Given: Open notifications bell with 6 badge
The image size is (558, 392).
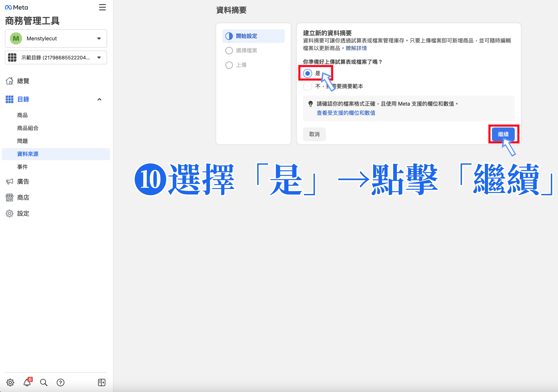Looking at the screenshot, I should click(27, 382).
